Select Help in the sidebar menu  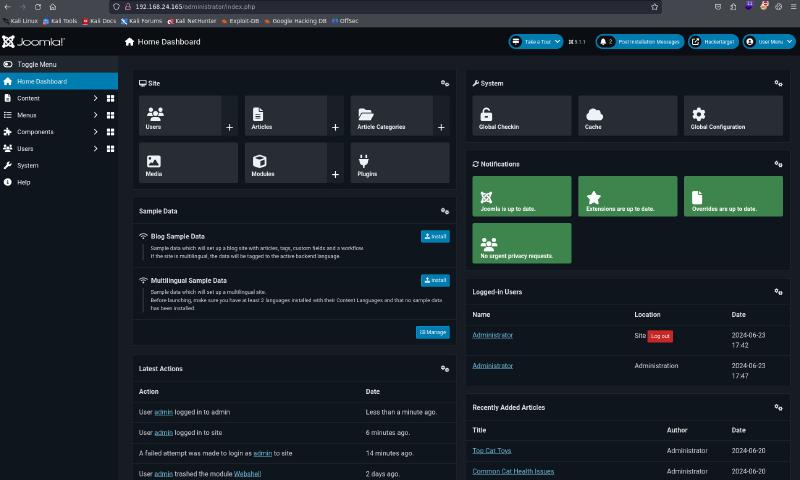pos(24,182)
